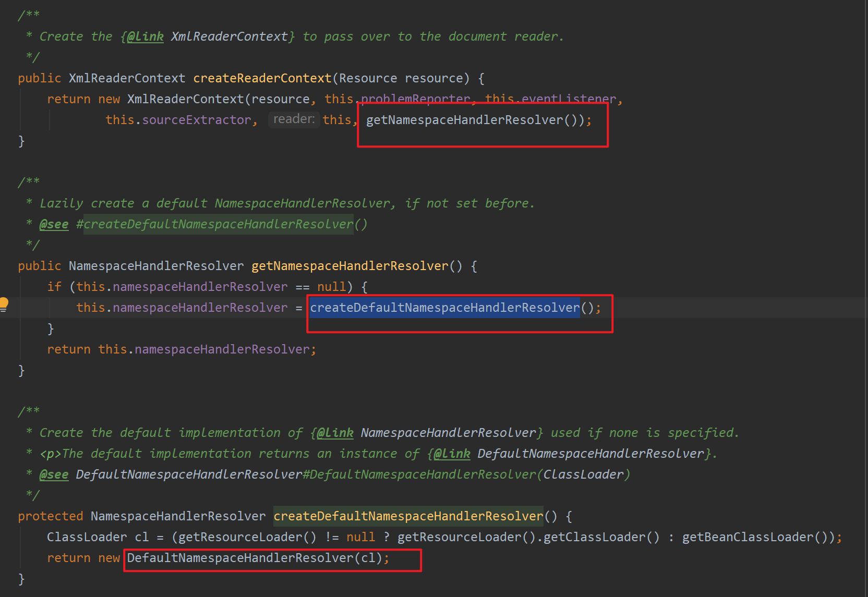This screenshot has height=597, width=868.
Task: Click the {@link NamespaceHandlerResolver} reference in Javadoc
Action: click(427, 433)
